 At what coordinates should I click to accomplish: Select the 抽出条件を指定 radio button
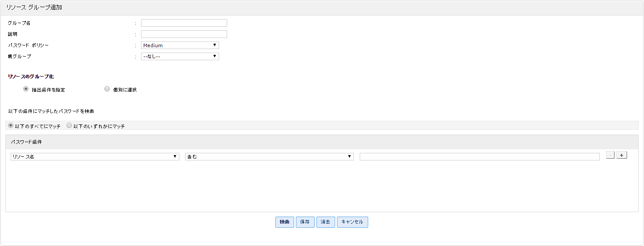click(26, 89)
